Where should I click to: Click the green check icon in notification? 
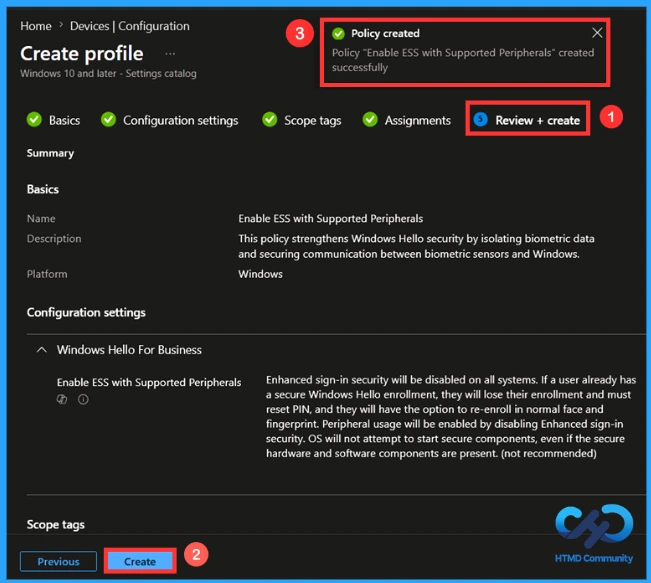(x=338, y=34)
